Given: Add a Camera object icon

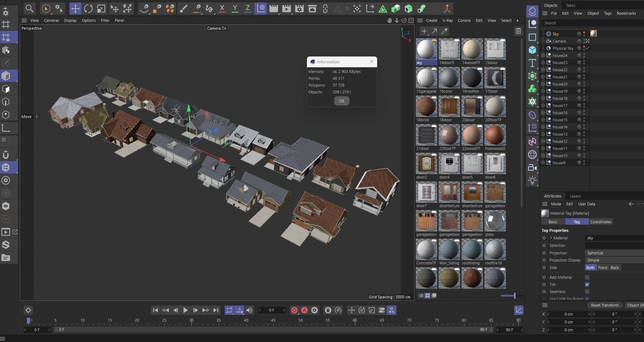Looking at the screenshot, I should (532, 167).
